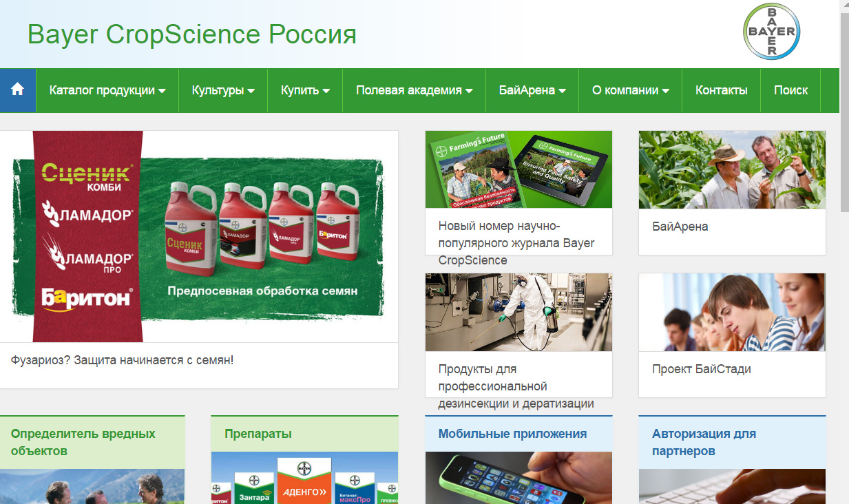Click the Farming's Future magazine thumbnail
The height and width of the screenshot is (504, 849).
point(518,169)
